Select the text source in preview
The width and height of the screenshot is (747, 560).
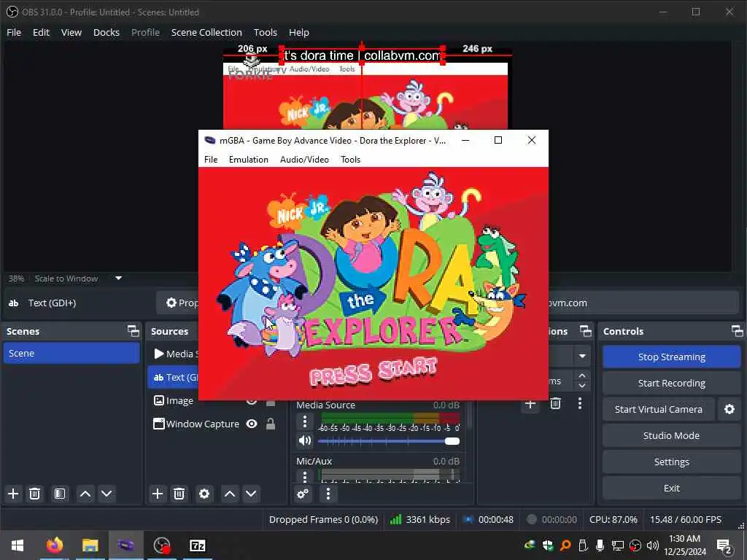click(362, 55)
